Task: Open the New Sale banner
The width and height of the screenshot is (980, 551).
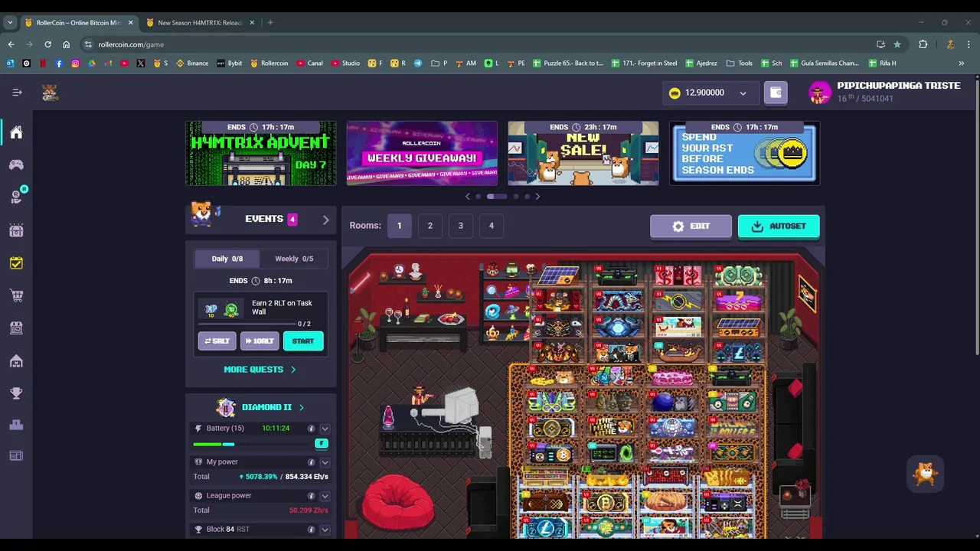Action: pyautogui.click(x=583, y=154)
